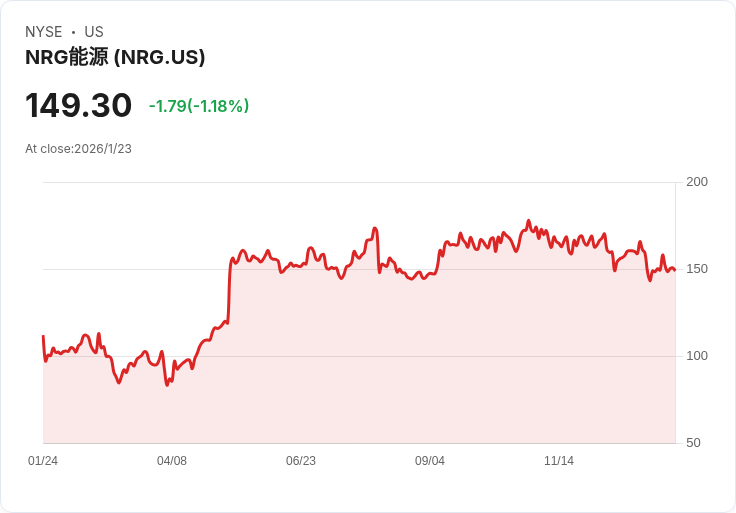The image size is (736, 513).
Task: Click the 200 label on the price axis
Action: (697, 182)
